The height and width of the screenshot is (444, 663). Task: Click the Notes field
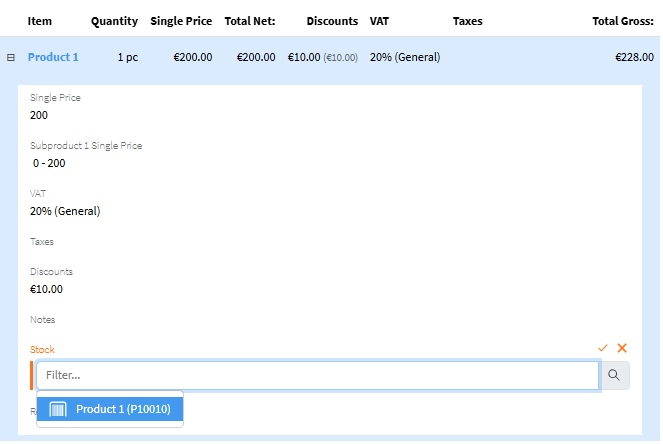pos(42,320)
